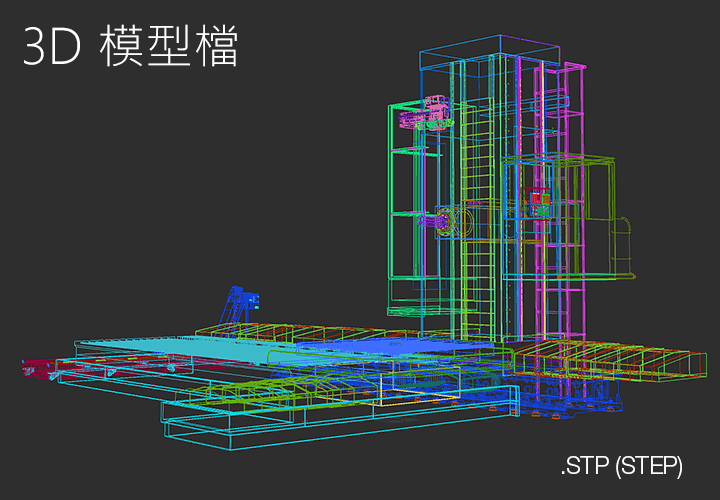The width and height of the screenshot is (720, 500).
Task: Click the ".STP (STEP)" format label
Action: 621,465
